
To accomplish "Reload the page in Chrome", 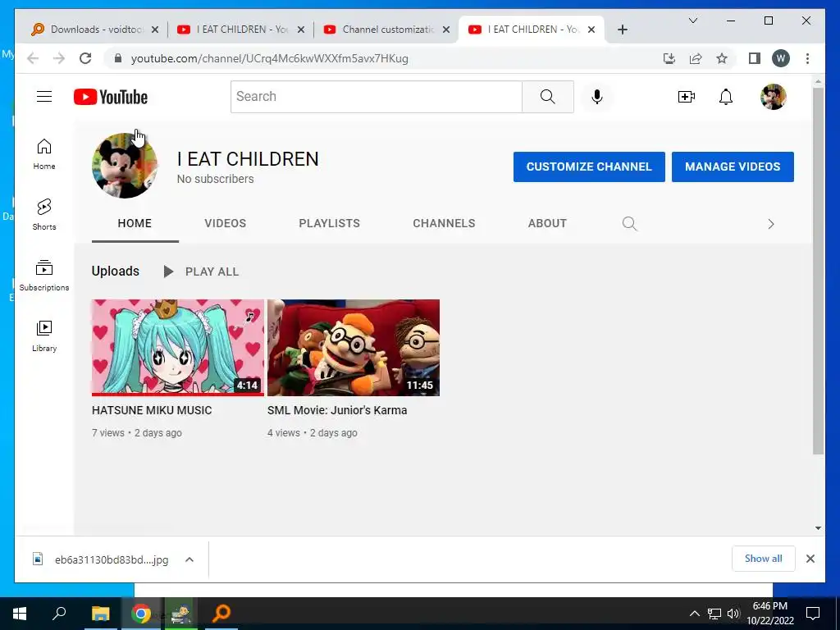I will tap(85, 58).
